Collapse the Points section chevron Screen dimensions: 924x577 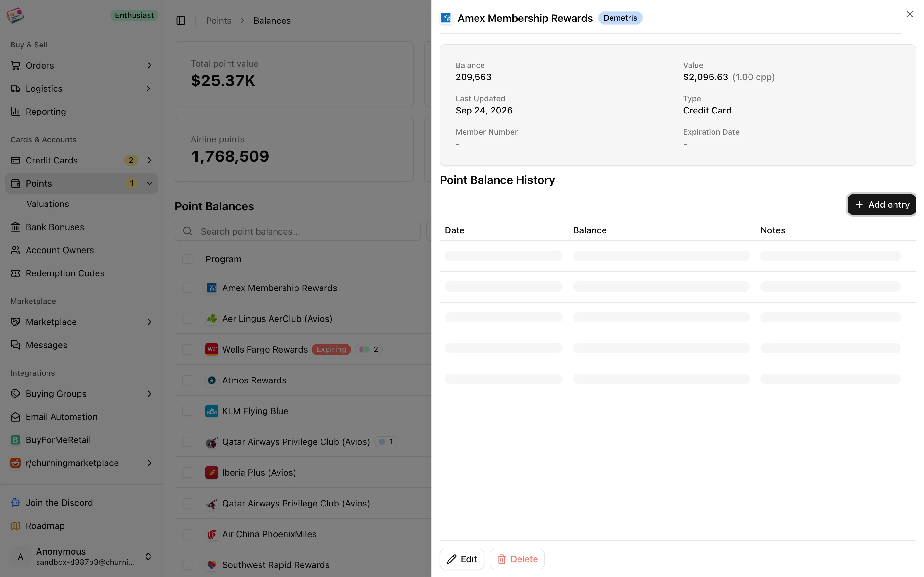point(149,184)
